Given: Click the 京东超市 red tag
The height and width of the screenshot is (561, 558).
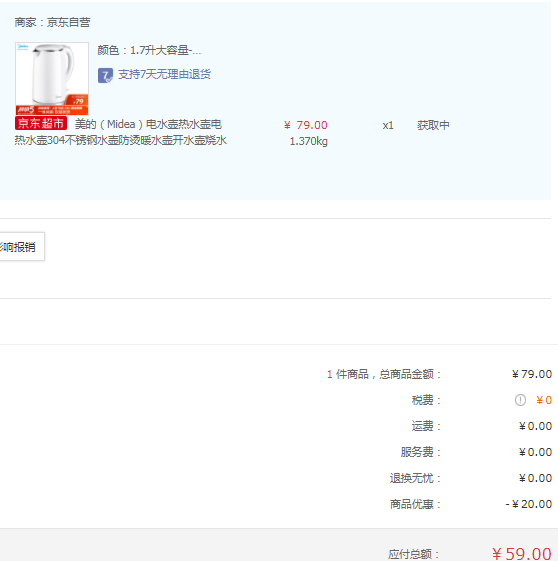Looking at the screenshot, I should (x=41, y=123).
